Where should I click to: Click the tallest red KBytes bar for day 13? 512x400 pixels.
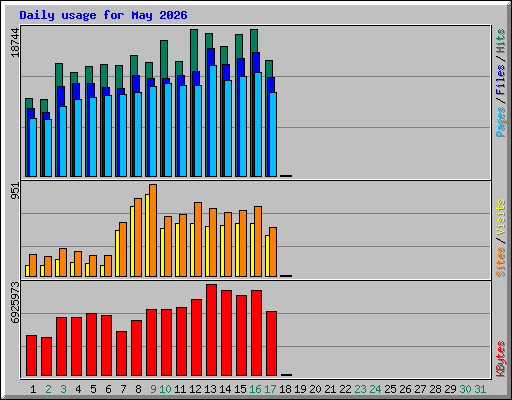click(211, 330)
